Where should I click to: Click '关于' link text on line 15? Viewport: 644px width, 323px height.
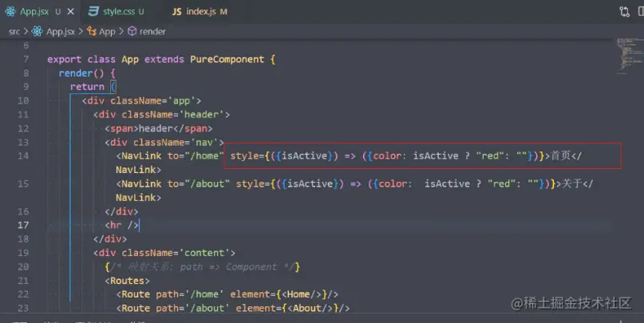[x=572, y=183]
